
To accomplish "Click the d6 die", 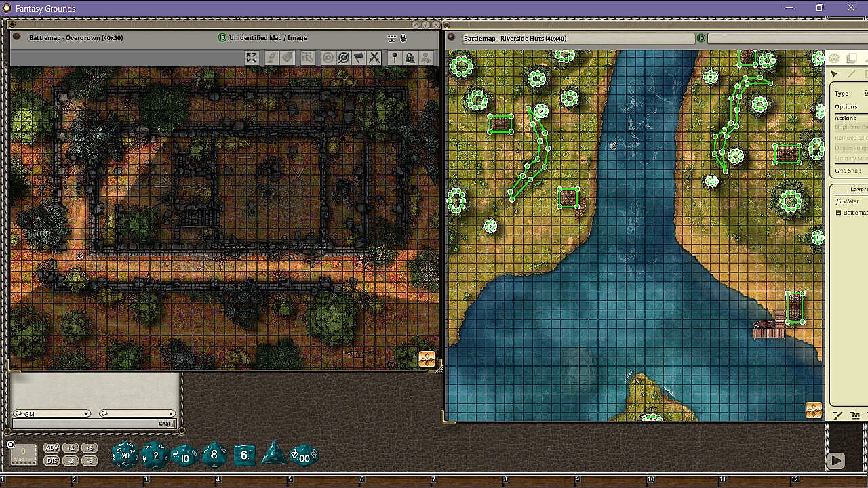I will tap(245, 455).
